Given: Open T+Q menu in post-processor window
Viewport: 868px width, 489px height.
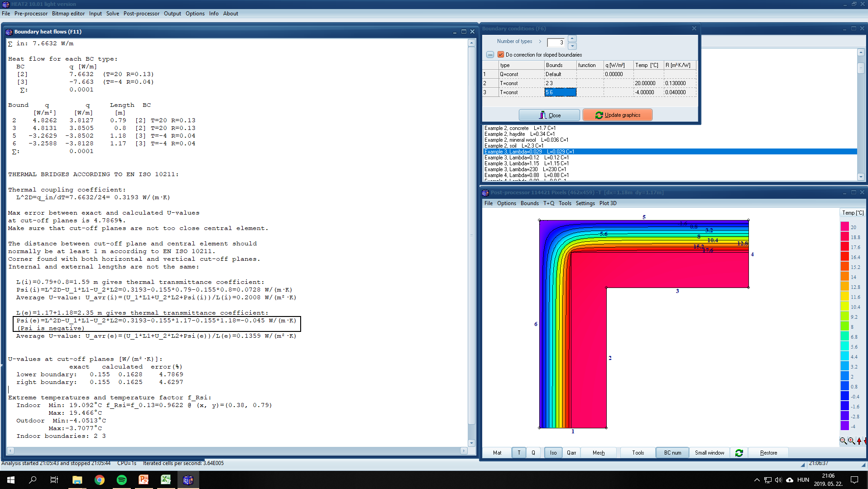Looking at the screenshot, I should coord(549,203).
